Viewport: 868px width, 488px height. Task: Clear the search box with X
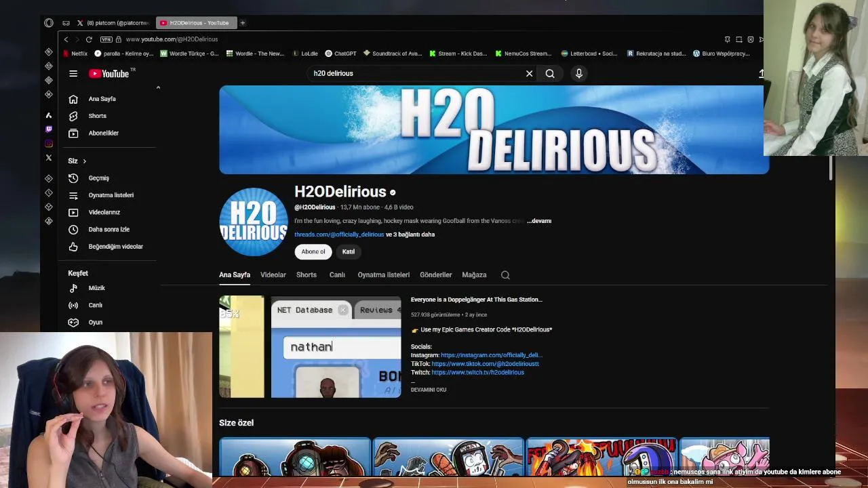coord(530,73)
